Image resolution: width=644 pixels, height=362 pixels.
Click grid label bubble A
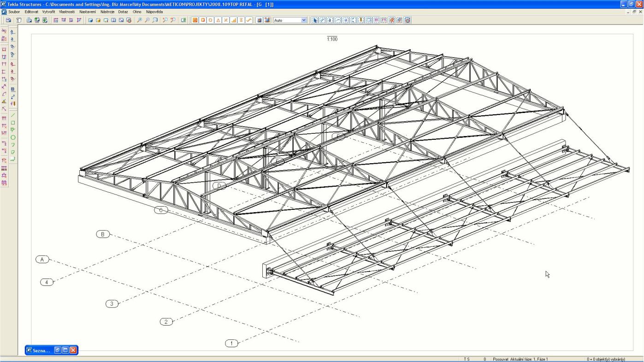pos(42,260)
